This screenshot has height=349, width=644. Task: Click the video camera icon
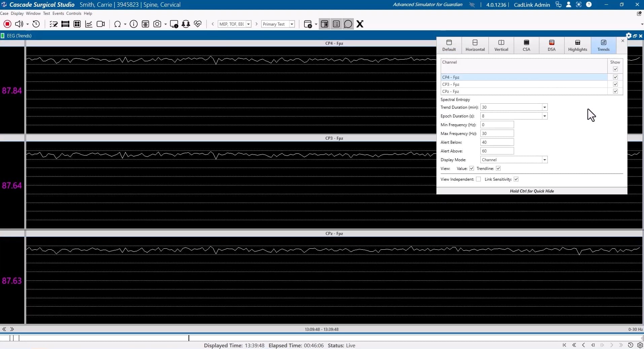(x=101, y=24)
